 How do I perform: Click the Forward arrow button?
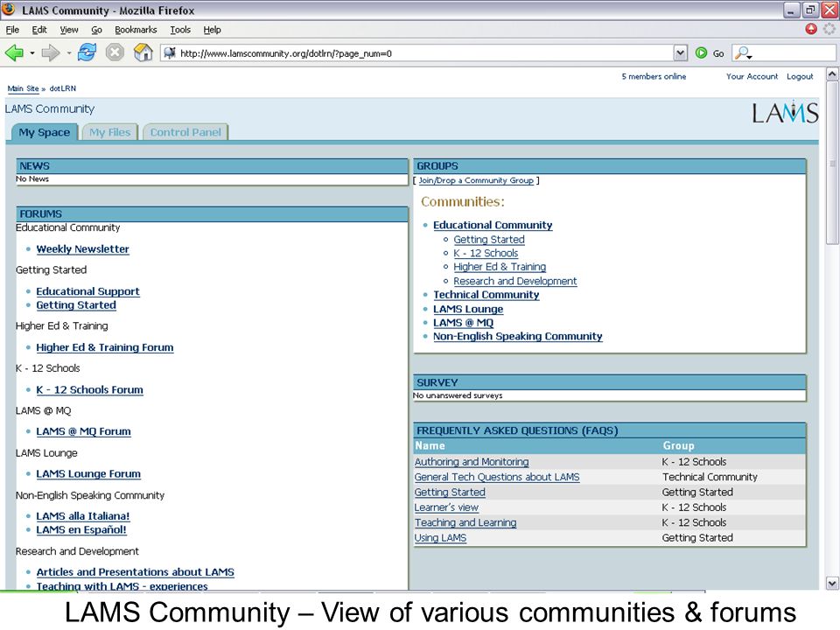[51, 52]
